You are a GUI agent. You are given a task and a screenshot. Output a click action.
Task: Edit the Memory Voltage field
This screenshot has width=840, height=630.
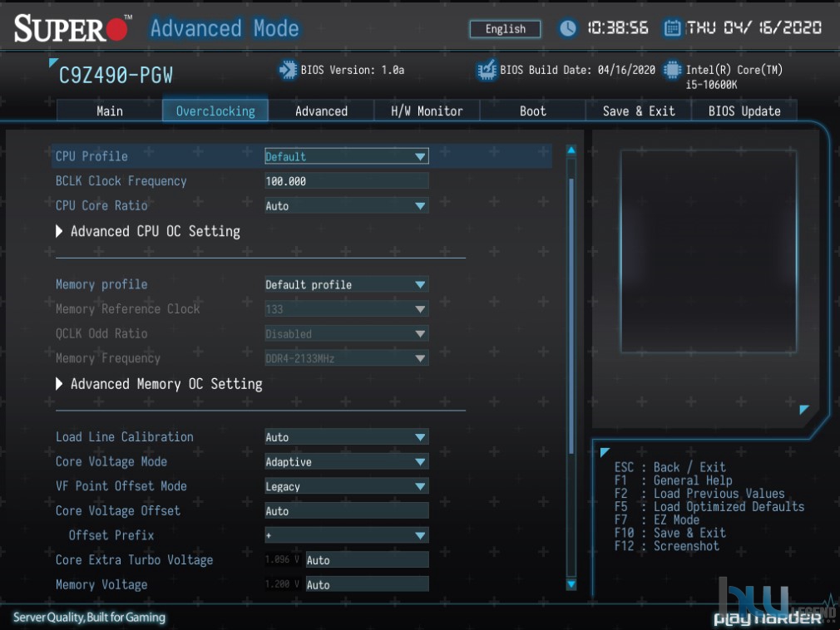(x=367, y=584)
